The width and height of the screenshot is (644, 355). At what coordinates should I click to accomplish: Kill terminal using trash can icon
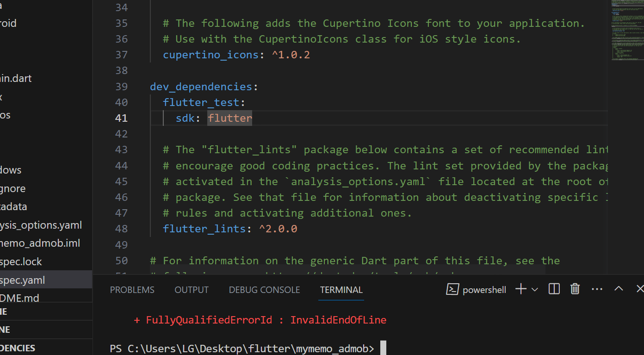point(575,289)
